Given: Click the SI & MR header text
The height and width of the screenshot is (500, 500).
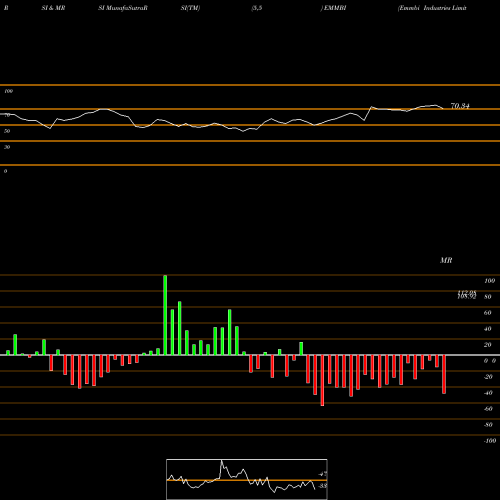Looking at the screenshot, I should [53, 8].
